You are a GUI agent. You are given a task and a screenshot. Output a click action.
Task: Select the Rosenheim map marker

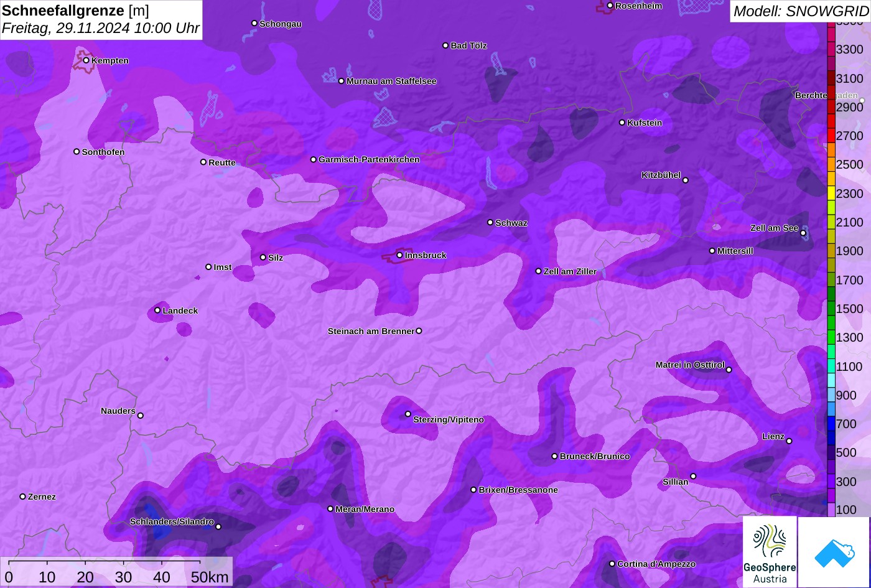pos(610,6)
